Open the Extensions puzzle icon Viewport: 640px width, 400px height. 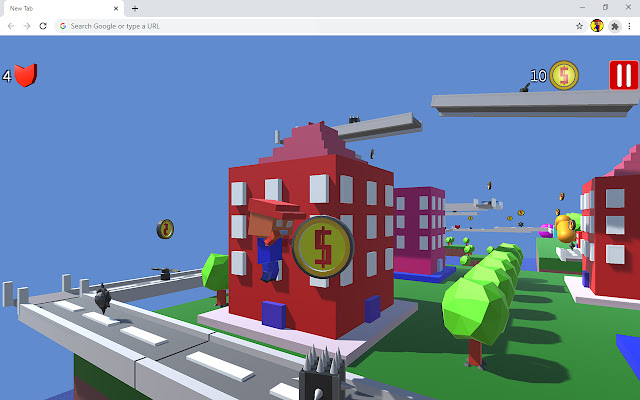(615, 27)
